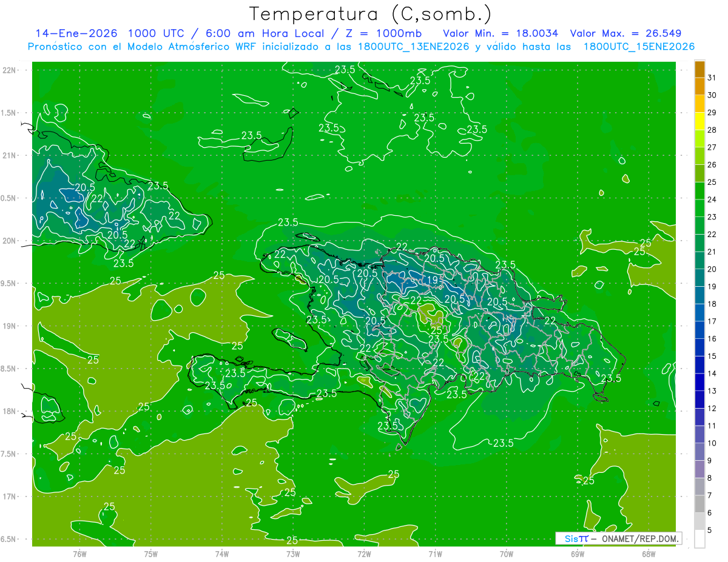
Task: Click the '69W' longitude axis label
Action: tap(577, 554)
